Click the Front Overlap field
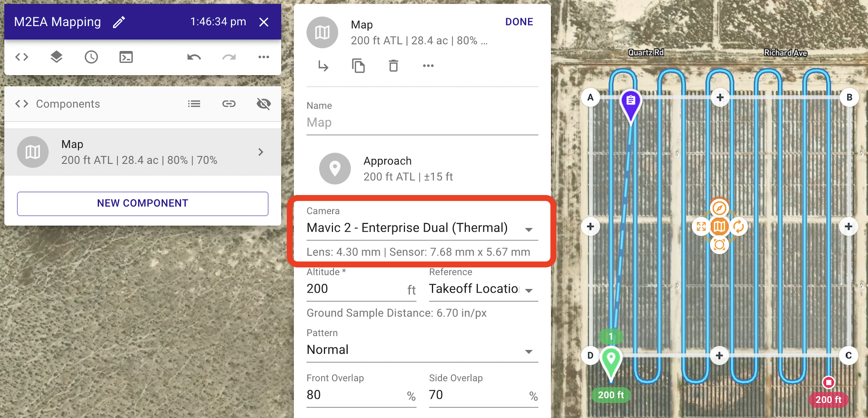The width and height of the screenshot is (868, 418). pos(362,395)
